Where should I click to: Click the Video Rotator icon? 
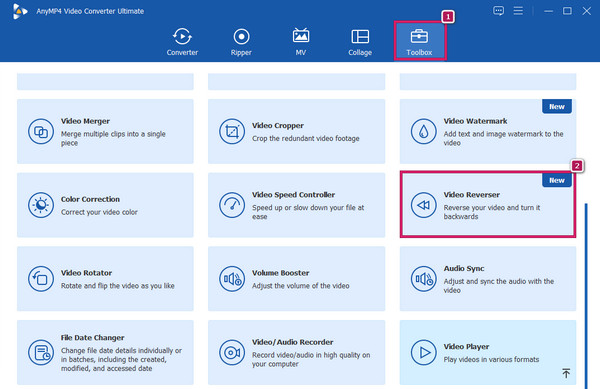point(41,279)
